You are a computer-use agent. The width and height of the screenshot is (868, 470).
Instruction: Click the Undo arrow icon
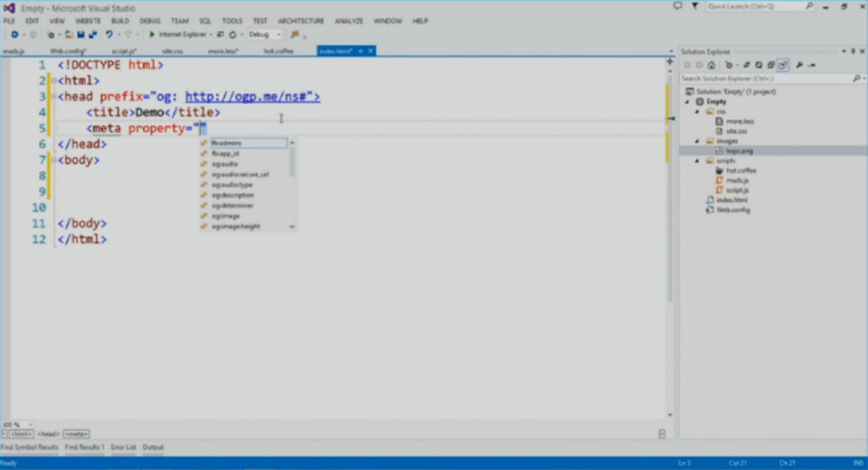click(x=109, y=35)
